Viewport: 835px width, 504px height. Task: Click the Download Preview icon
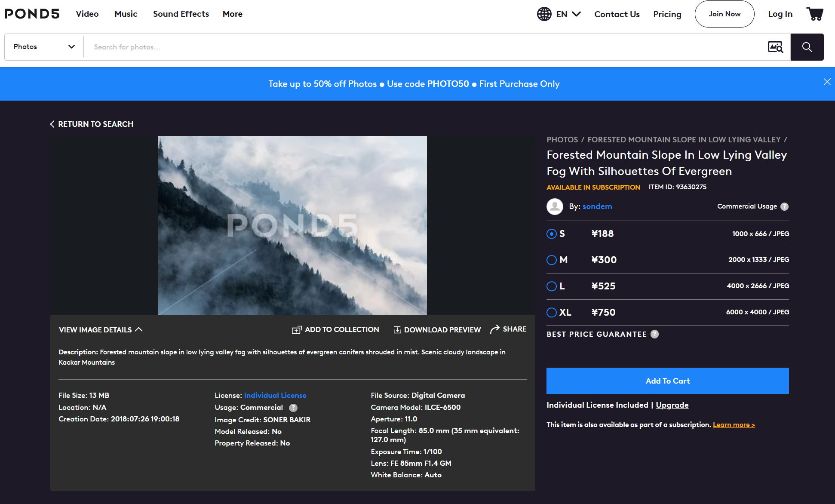(397, 330)
